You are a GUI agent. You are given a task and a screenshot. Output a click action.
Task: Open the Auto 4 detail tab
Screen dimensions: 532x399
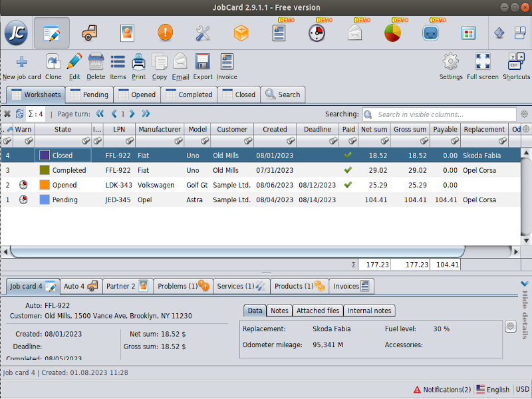tap(80, 287)
